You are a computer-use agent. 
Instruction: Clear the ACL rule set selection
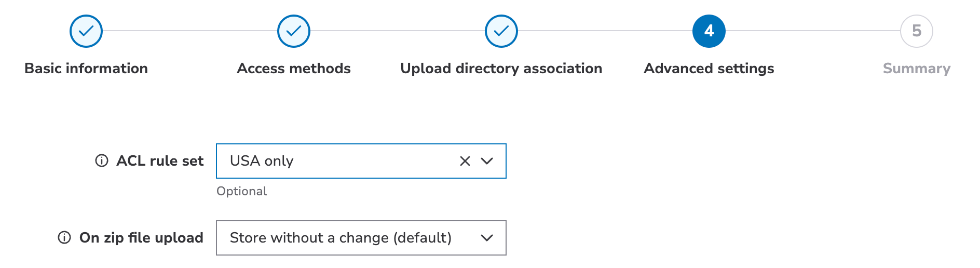point(465,161)
